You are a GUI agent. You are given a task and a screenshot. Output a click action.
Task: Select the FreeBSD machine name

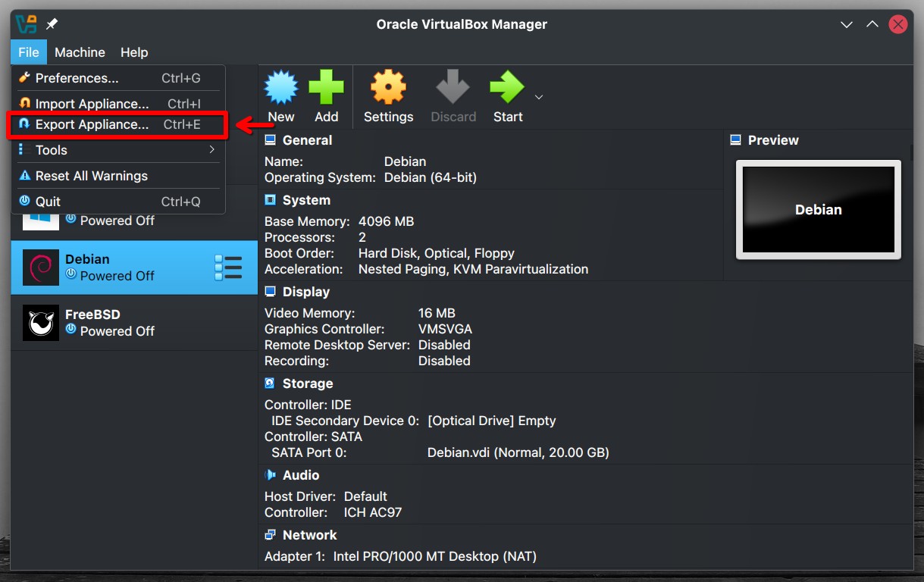pos(92,314)
